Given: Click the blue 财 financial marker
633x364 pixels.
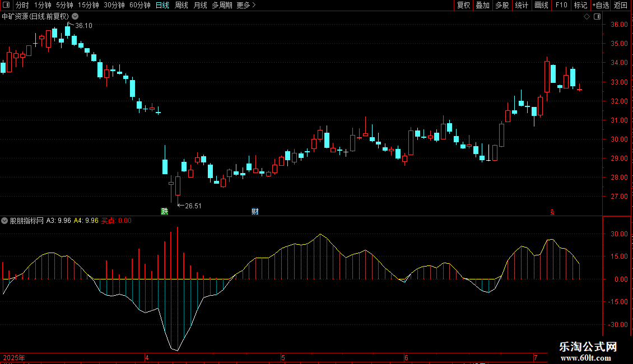Looking at the screenshot, I should [x=255, y=211].
